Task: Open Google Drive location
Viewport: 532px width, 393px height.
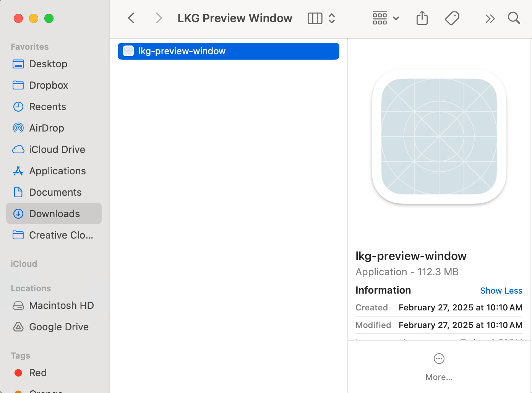Action: click(x=58, y=327)
